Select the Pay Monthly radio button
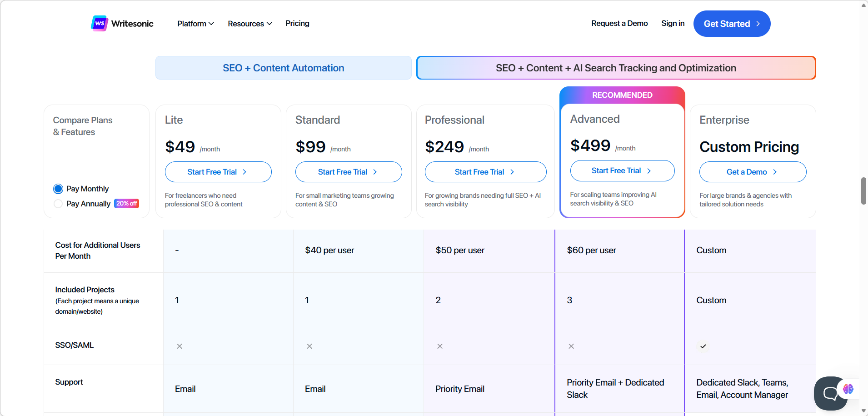The height and width of the screenshot is (416, 868). coord(58,189)
